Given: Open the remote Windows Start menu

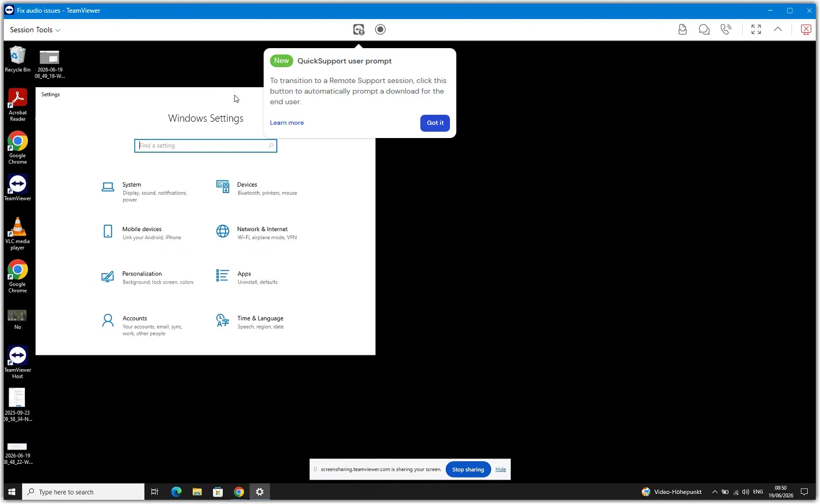Looking at the screenshot, I should (12, 492).
